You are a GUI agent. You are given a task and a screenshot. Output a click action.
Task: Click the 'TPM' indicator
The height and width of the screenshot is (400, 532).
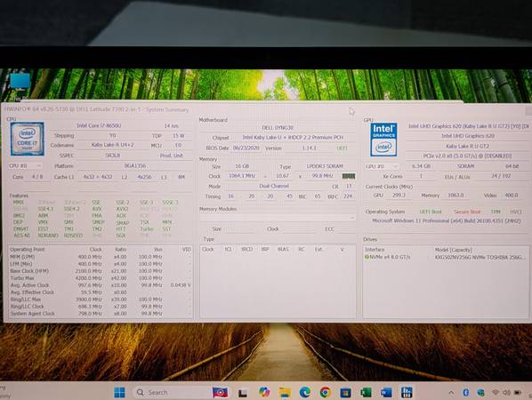pos(496,212)
